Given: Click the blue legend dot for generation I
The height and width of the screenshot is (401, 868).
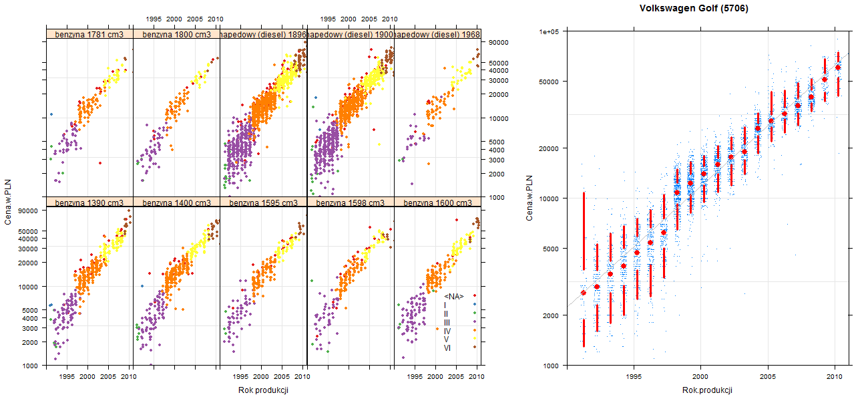Looking at the screenshot, I should point(474,304).
